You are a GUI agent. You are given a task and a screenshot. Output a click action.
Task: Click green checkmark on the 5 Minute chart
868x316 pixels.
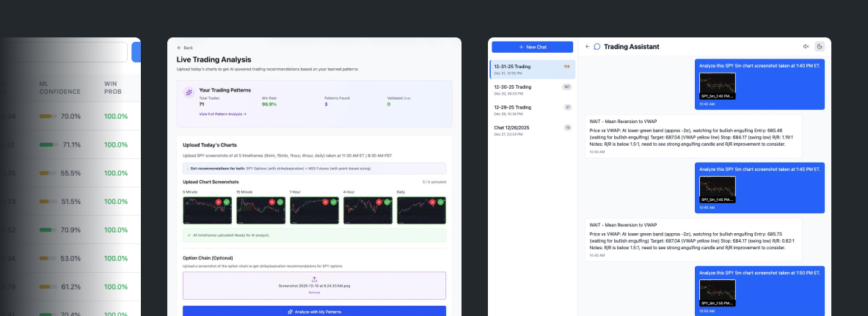(227, 202)
